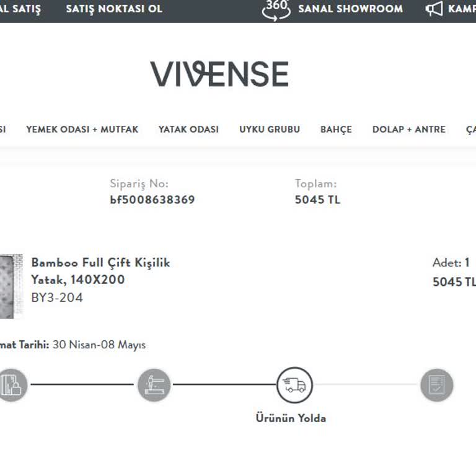Click the delivery truck step icon
476x476 pixels.
tap(294, 385)
